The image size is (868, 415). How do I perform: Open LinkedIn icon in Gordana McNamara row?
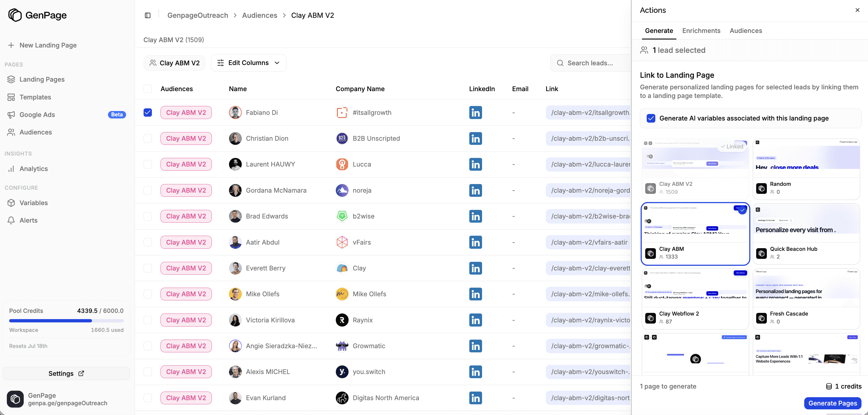(476, 191)
